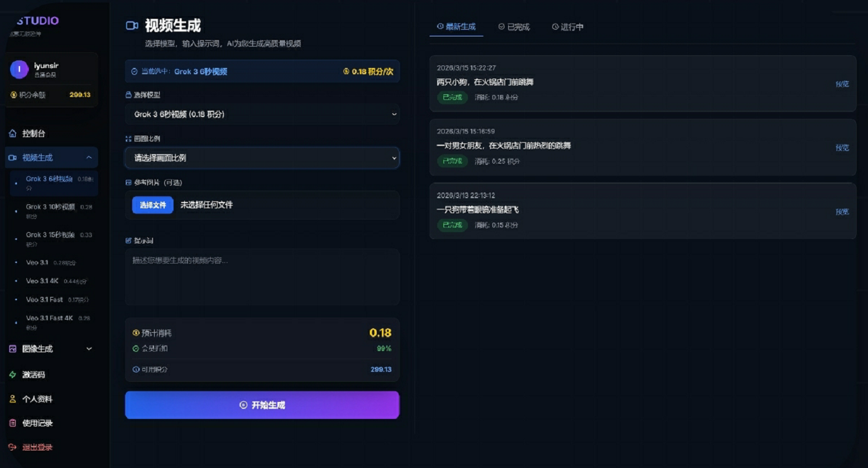Click the clock icon on 进行中 tab
The height and width of the screenshot is (468, 868).
555,27
